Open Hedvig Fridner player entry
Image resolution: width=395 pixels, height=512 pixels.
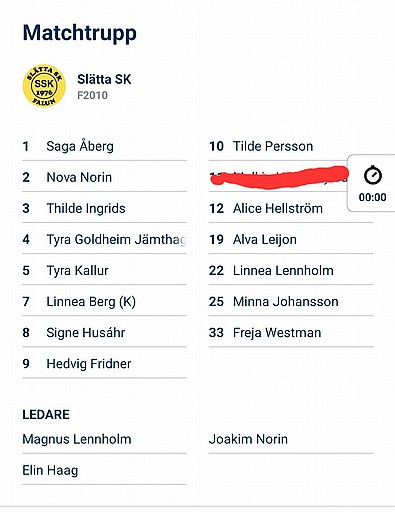(x=104, y=364)
